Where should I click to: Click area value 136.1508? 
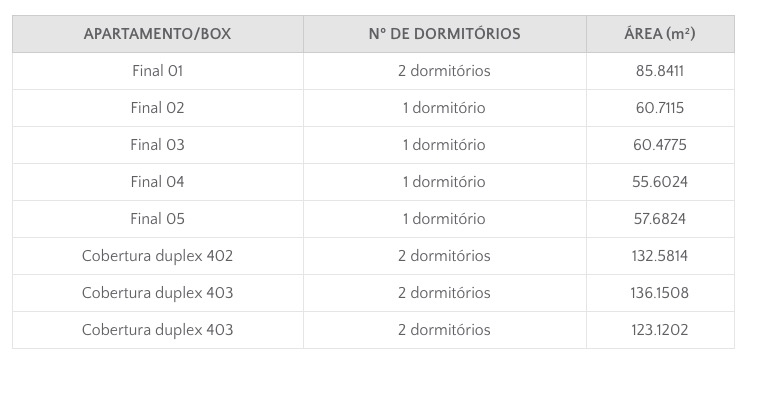[659, 293]
